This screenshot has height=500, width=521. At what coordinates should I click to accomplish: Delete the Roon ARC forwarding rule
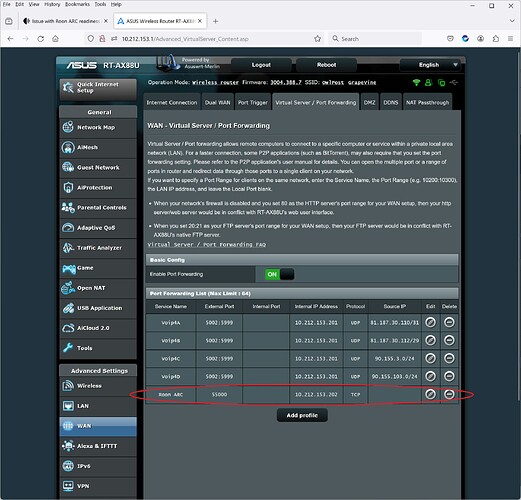449,394
